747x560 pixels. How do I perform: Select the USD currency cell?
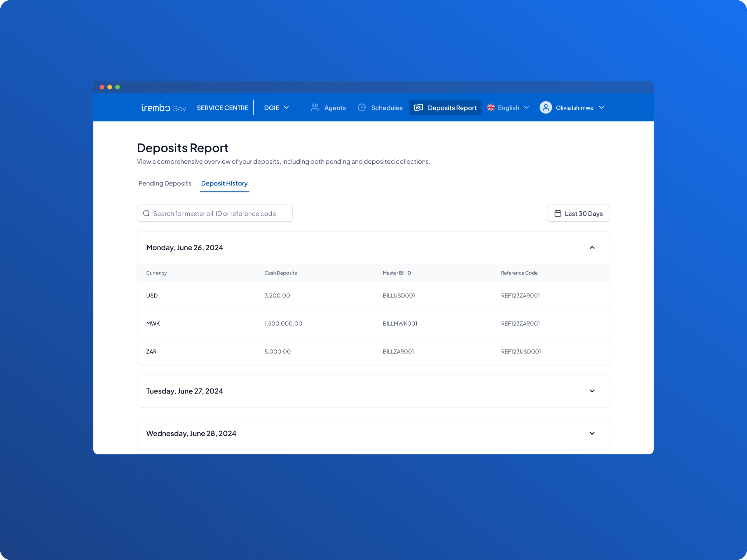click(x=152, y=295)
